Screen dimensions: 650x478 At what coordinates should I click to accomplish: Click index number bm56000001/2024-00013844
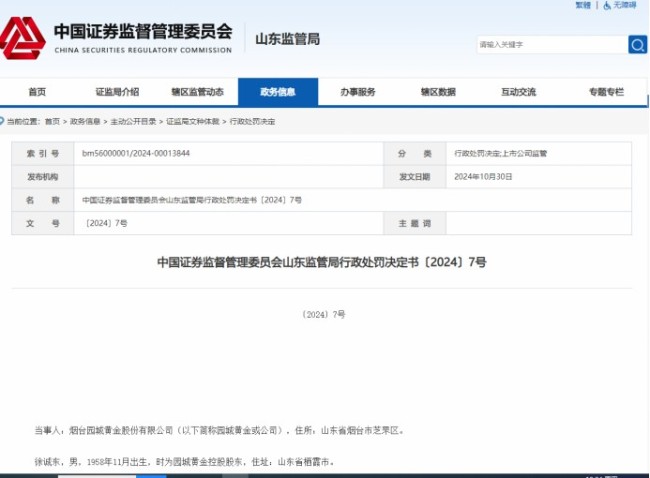[136, 153]
